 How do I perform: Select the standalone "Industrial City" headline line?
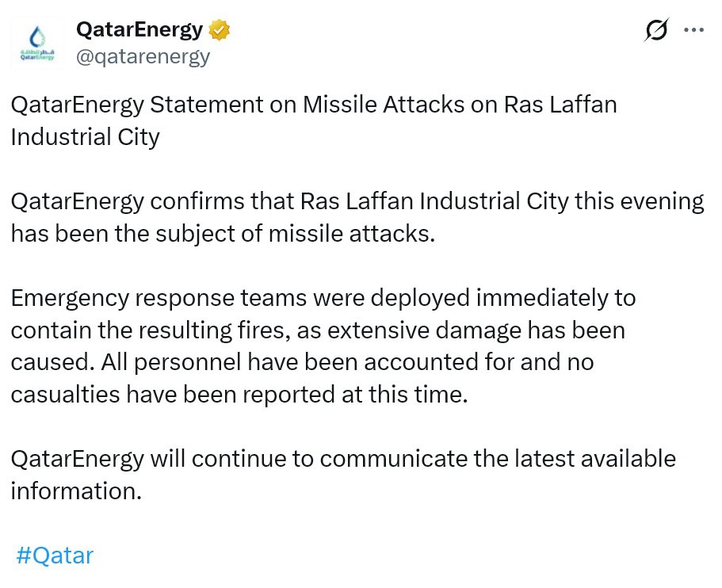(x=85, y=136)
